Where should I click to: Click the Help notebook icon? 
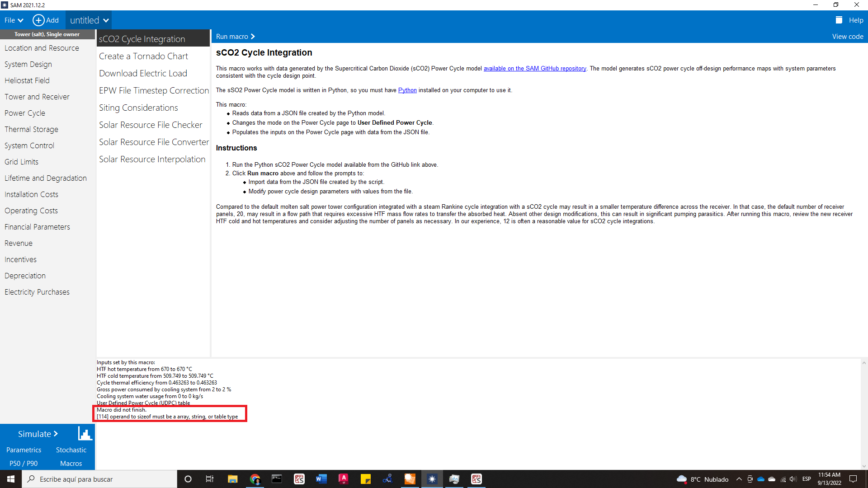839,20
